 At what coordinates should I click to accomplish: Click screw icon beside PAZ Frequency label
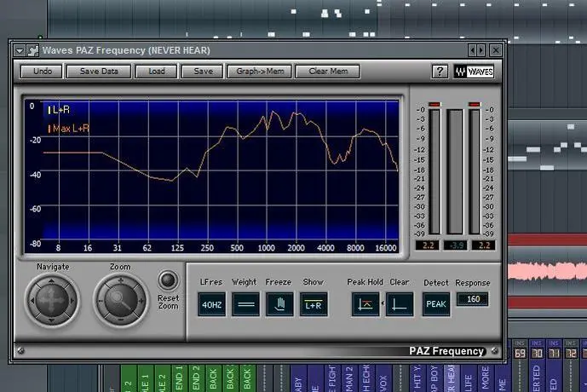click(494, 351)
